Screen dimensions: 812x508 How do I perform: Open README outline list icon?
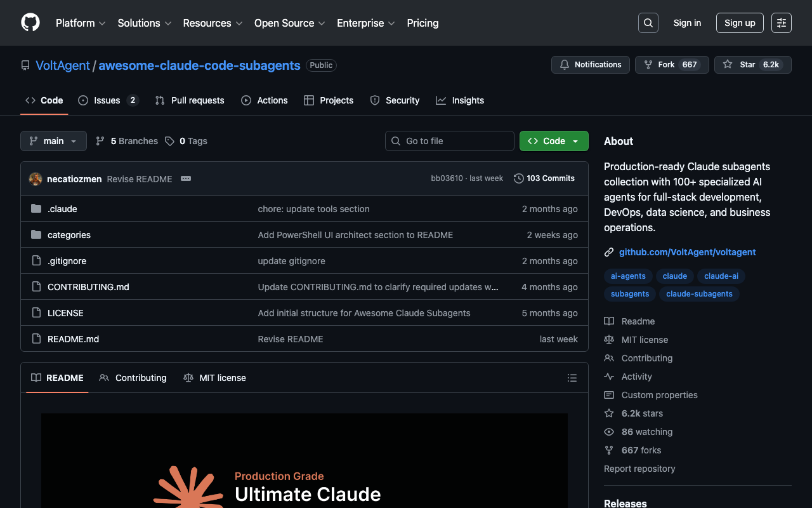click(572, 378)
